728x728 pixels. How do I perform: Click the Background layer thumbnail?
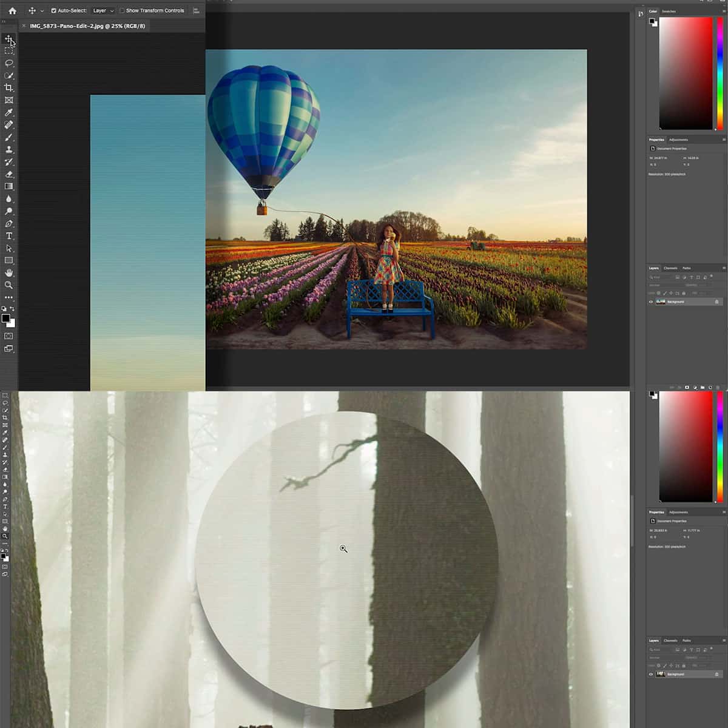660,302
